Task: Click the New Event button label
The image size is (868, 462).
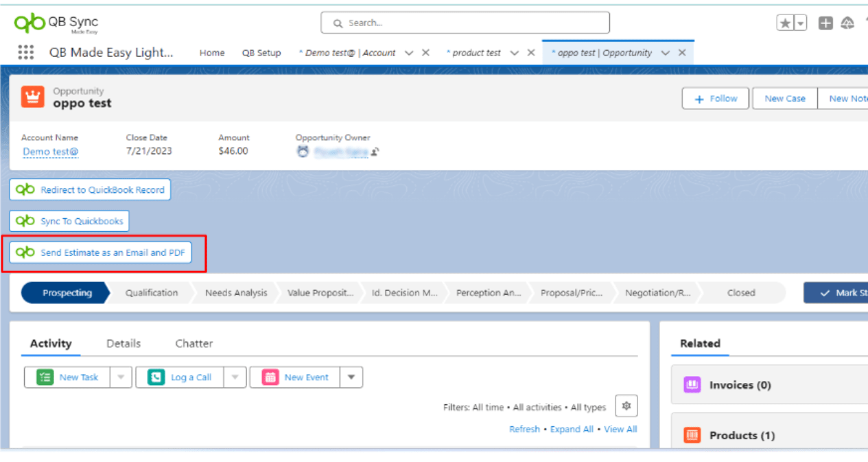Action: pos(306,377)
